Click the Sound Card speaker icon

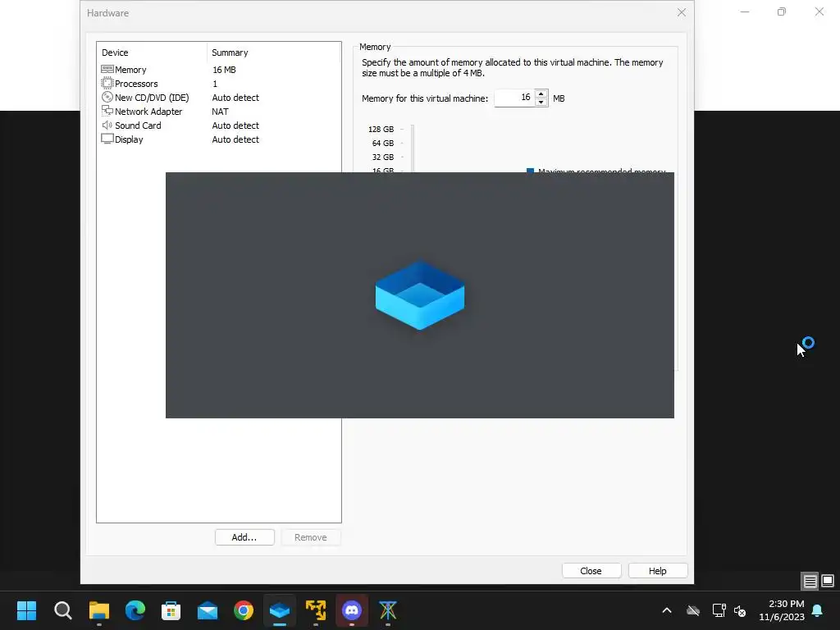(x=107, y=125)
